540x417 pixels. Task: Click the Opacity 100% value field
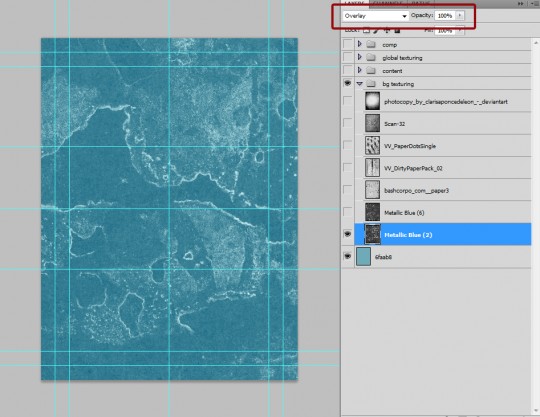tap(445, 16)
